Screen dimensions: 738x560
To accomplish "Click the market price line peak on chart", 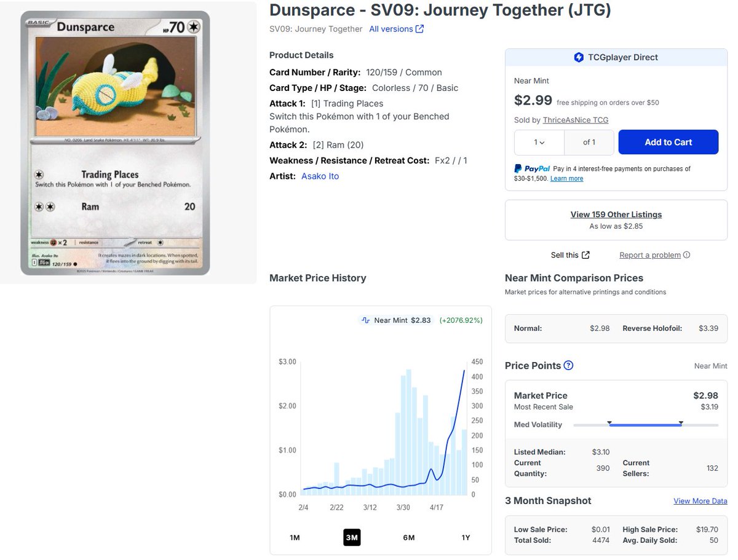I will [x=464, y=370].
